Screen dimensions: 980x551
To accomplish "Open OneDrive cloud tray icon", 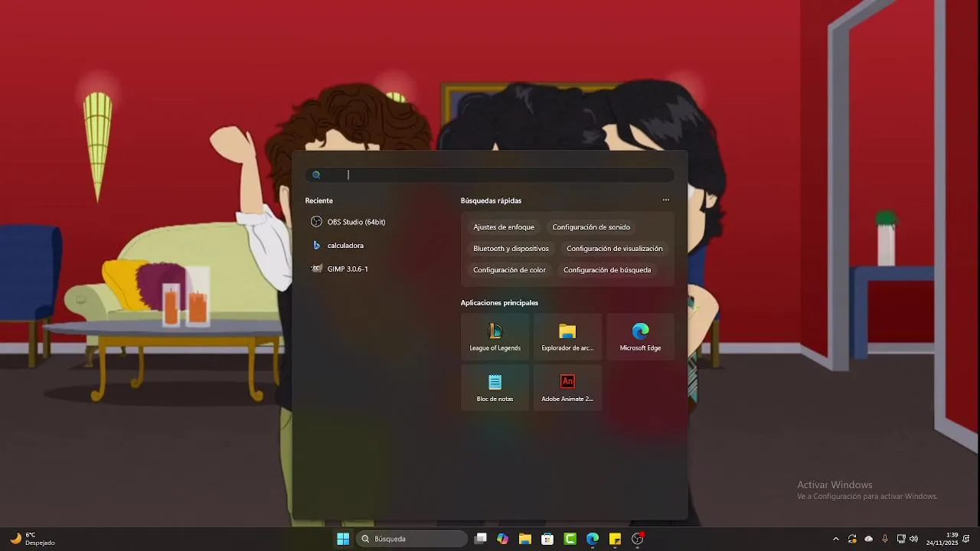I will click(868, 539).
